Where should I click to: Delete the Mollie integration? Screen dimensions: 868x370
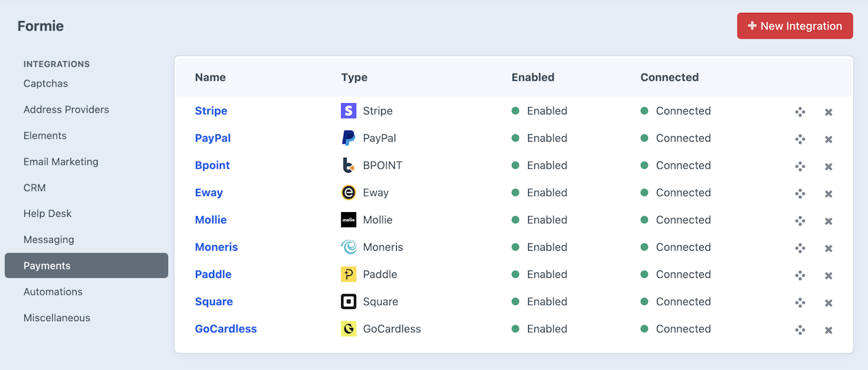pos(829,221)
